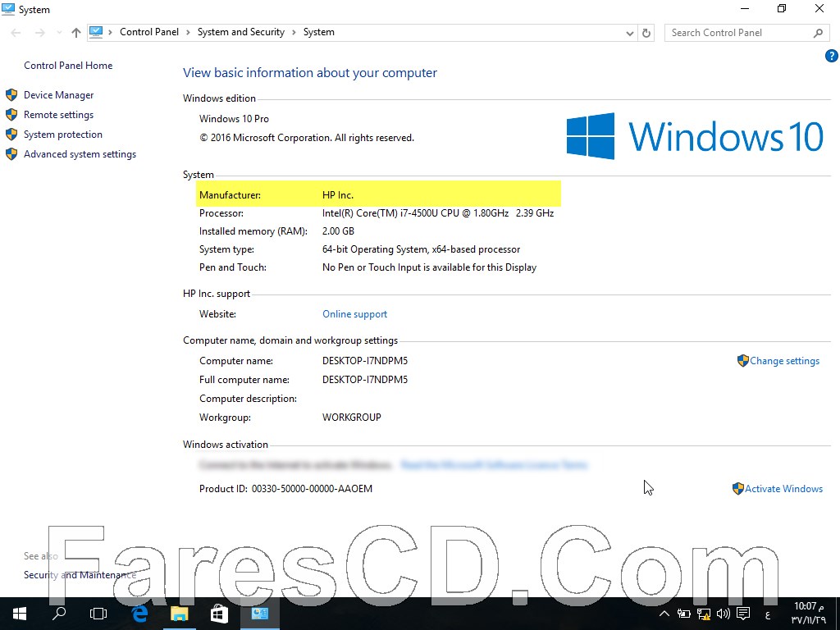Click the Online support website link
Screen dimensions: 840x630
(x=354, y=314)
